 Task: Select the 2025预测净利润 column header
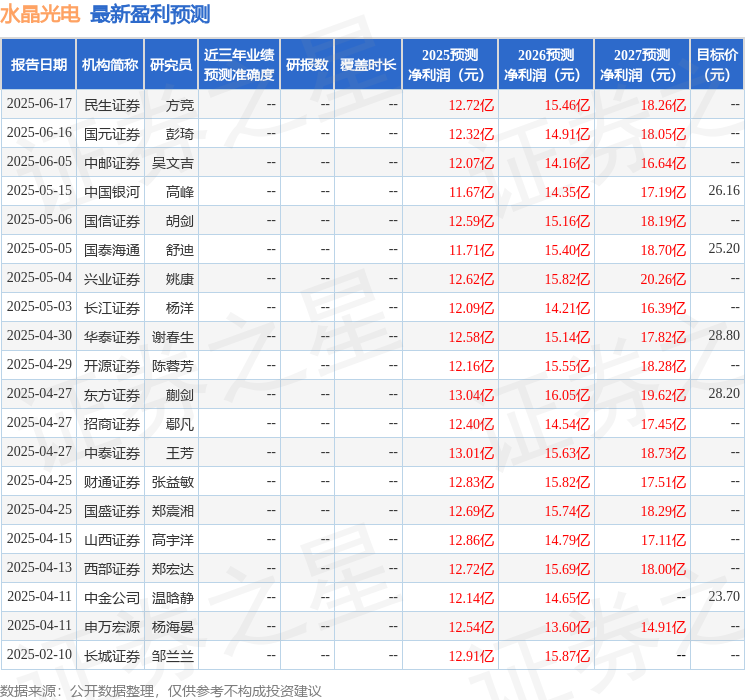tap(450, 65)
